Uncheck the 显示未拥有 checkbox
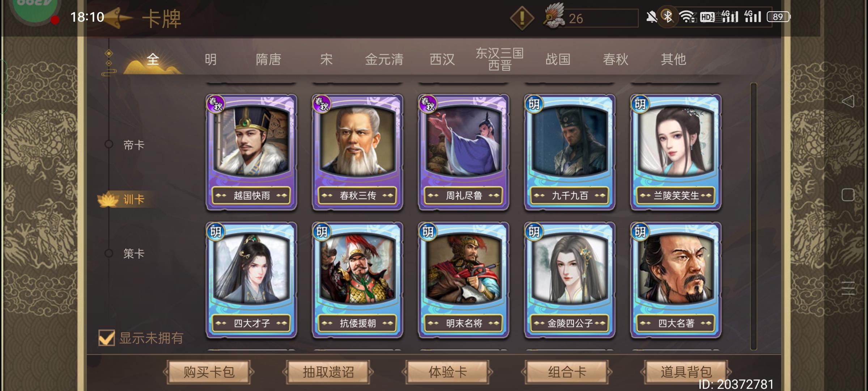The image size is (868, 391). pos(107,338)
